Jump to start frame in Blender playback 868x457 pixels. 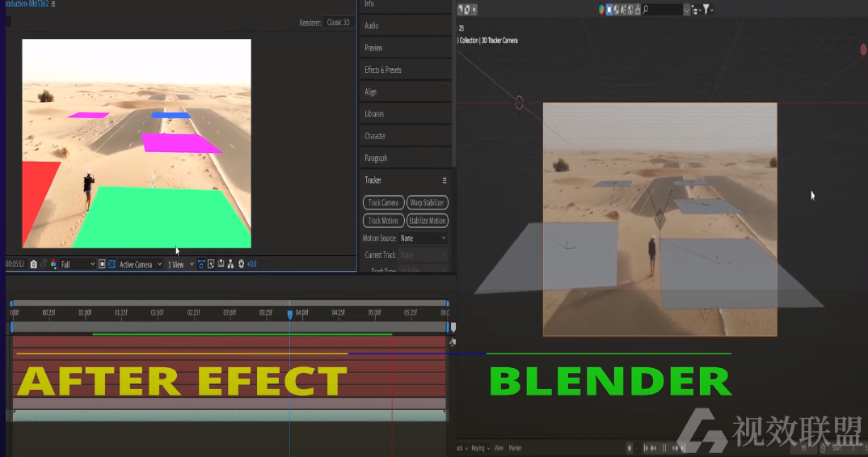(646, 448)
